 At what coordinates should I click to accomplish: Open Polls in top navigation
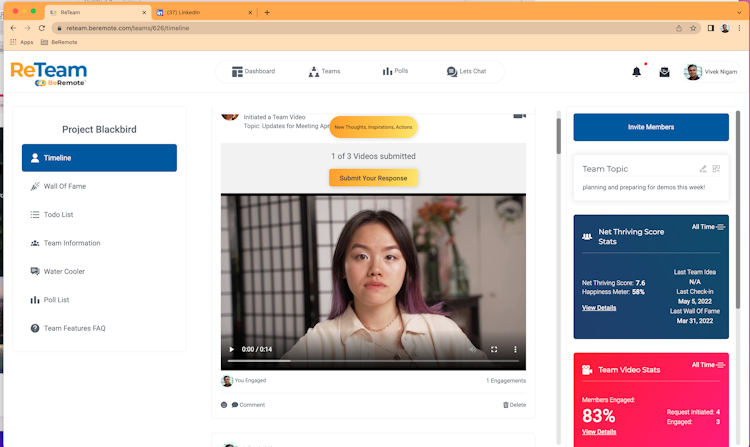click(395, 71)
